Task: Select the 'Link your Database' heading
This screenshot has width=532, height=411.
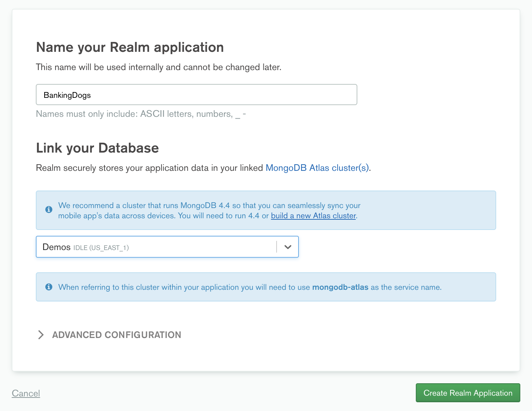Action: (x=98, y=148)
